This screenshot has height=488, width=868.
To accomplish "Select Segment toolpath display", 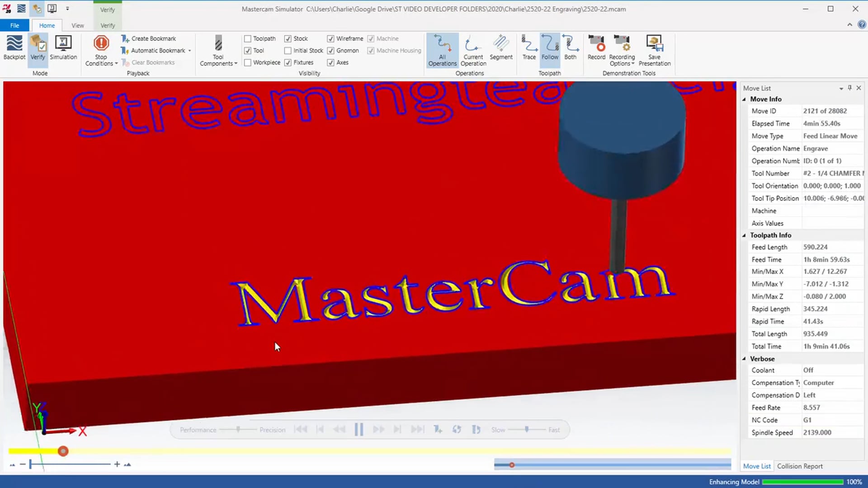I will [x=501, y=48].
